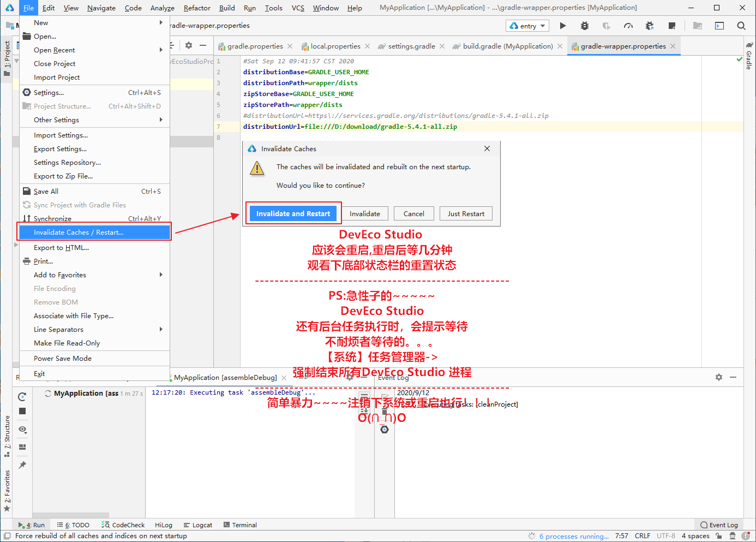756x542 pixels.
Task: Switch to gradle.properties tab
Action: point(255,46)
